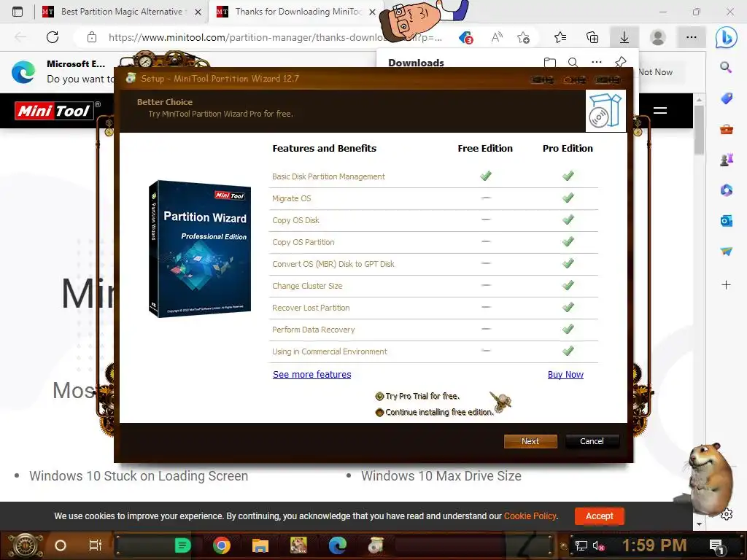Click the browser address bar URL
Viewport: 747px width, 560px height.
(x=275, y=37)
